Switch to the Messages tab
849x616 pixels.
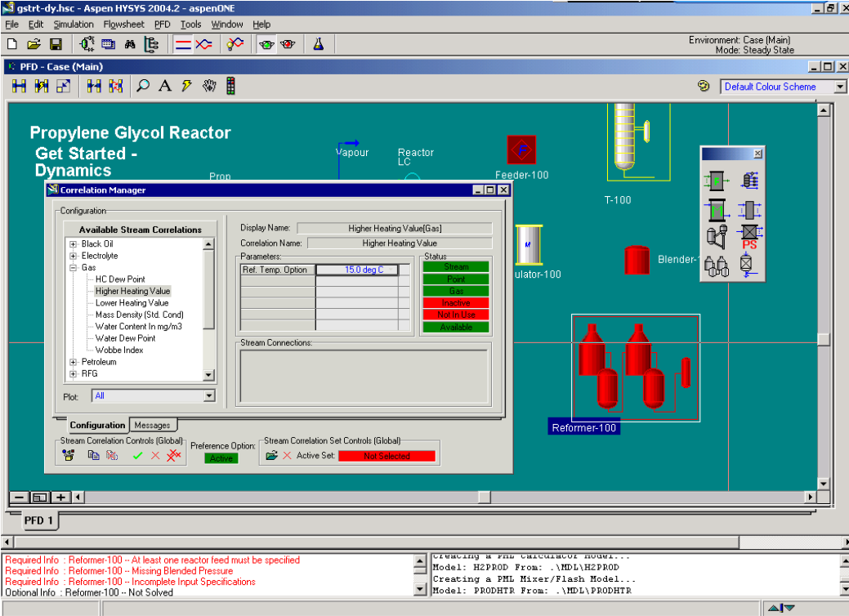[x=152, y=426]
